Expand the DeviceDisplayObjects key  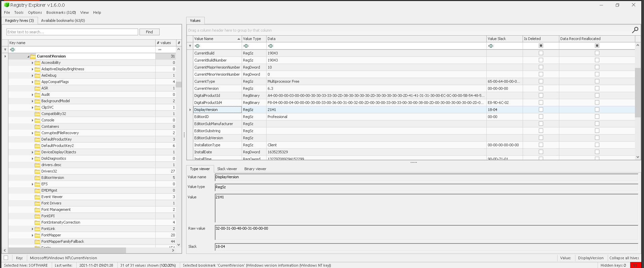(x=33, y=152)
